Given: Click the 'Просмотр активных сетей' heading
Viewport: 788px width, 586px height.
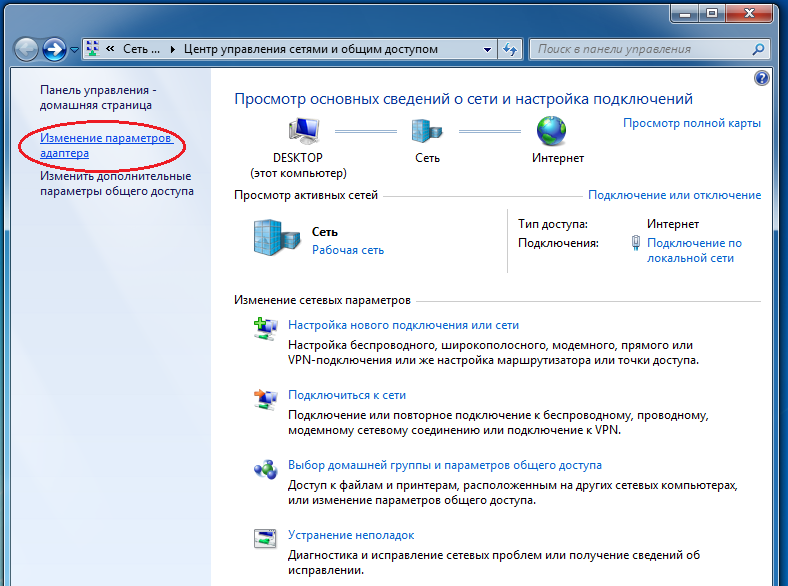Looking at the screenshot, I should 306,195.
